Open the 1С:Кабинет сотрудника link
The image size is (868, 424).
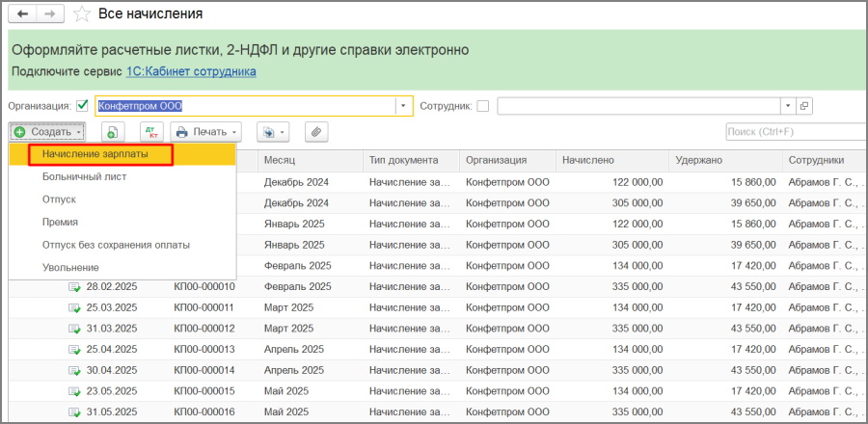click(191, 71)
